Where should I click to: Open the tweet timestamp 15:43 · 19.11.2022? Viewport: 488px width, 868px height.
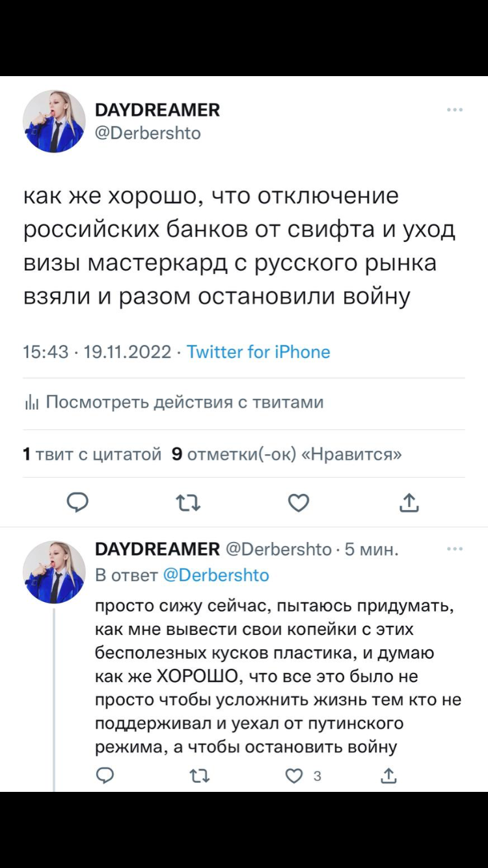[96, 352]
